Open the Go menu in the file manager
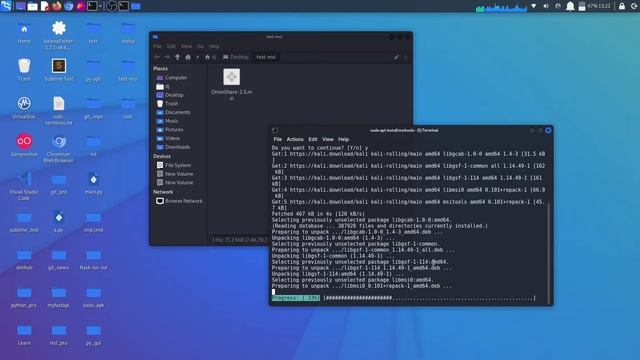Viewport: 640px width, 360px height. [x=200, y=46]
